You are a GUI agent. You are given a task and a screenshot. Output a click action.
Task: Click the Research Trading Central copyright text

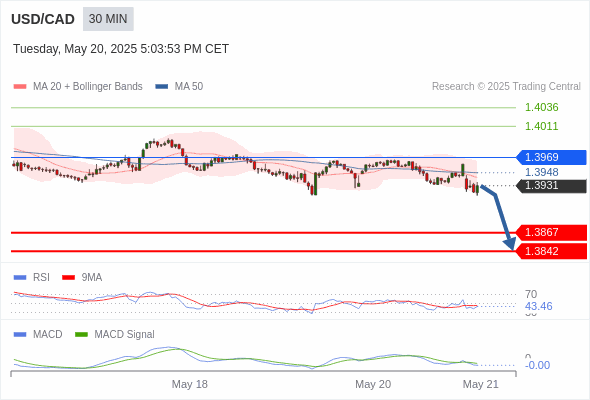506,87
